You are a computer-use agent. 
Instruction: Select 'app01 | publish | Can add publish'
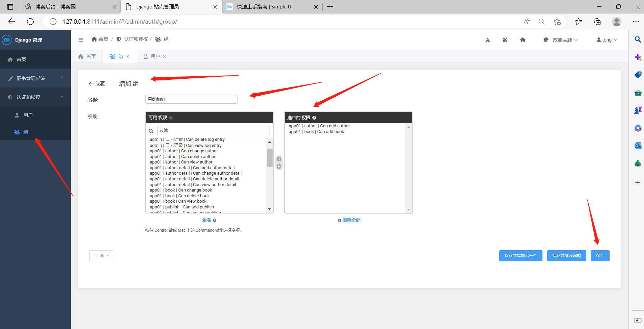(x=182, y=207)
